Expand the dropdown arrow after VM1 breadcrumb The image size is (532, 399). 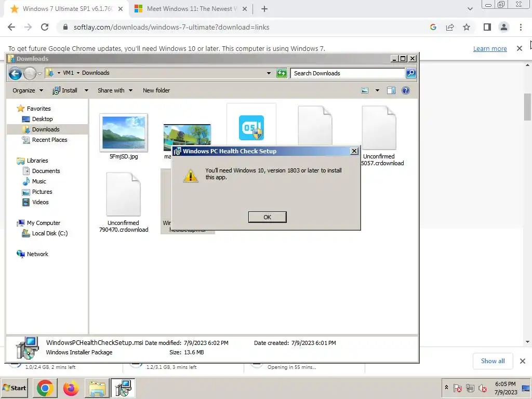(x=78, y=73)
